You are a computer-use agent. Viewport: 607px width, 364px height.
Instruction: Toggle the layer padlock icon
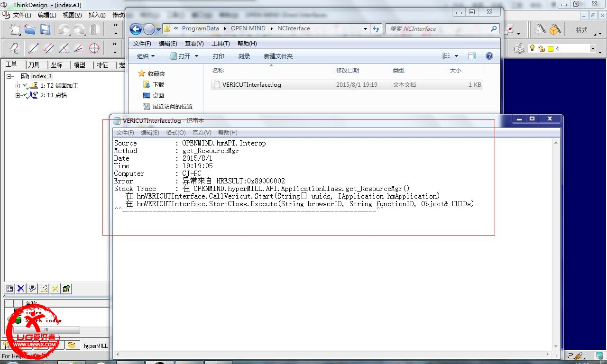(542, 49)
